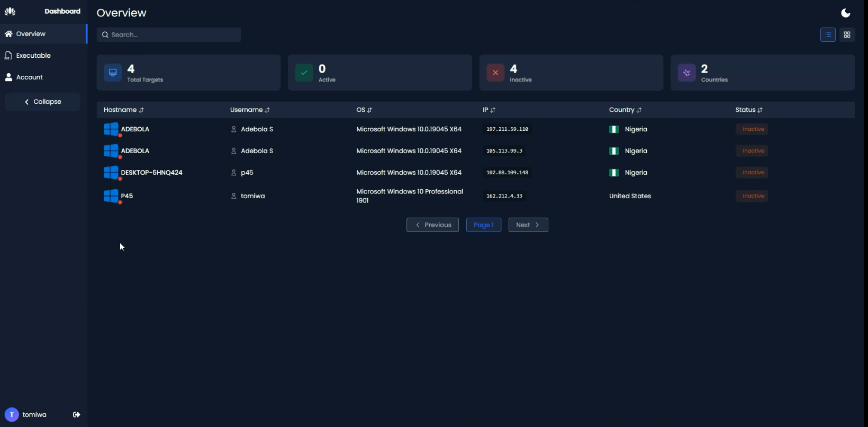Click user icon beside tomiwa username
868x427 pixels.
tap(233, 196)
